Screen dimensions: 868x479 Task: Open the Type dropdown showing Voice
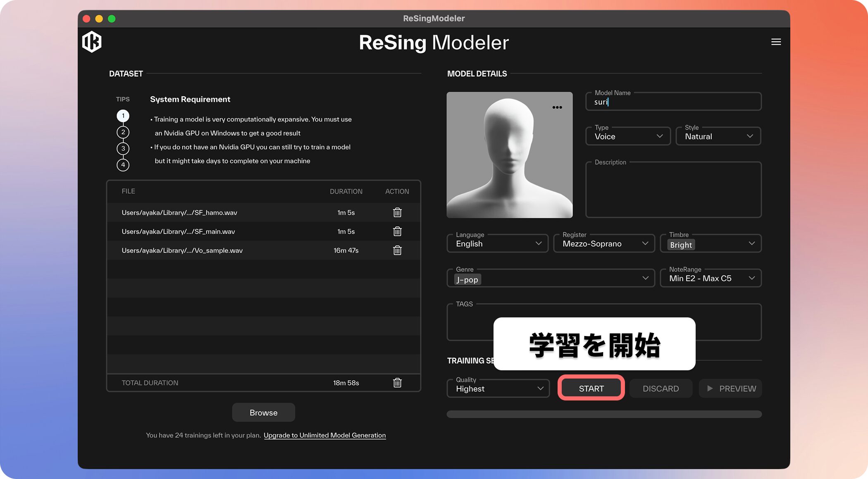627,136
